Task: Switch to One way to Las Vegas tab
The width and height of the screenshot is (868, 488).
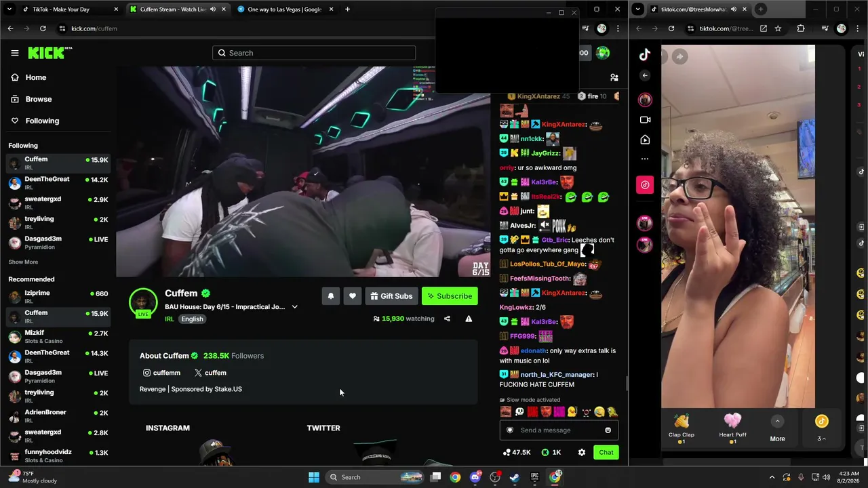Action: pos(284,9)
